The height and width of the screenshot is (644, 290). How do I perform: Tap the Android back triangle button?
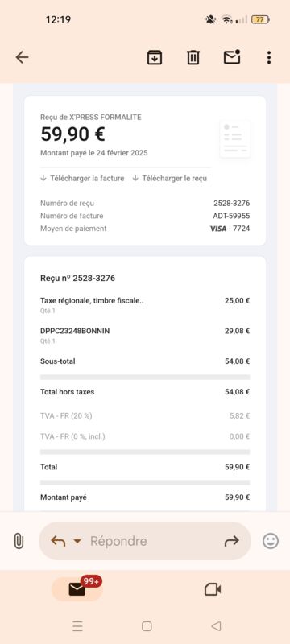pyautogui.click(x=216, y=626)
